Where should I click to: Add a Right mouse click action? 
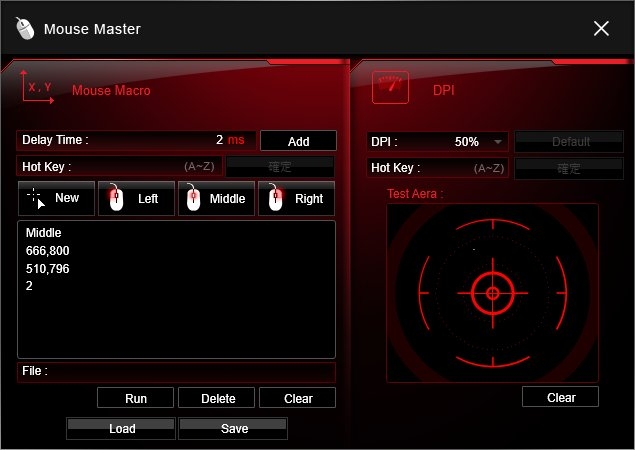[x=296, y=198]
